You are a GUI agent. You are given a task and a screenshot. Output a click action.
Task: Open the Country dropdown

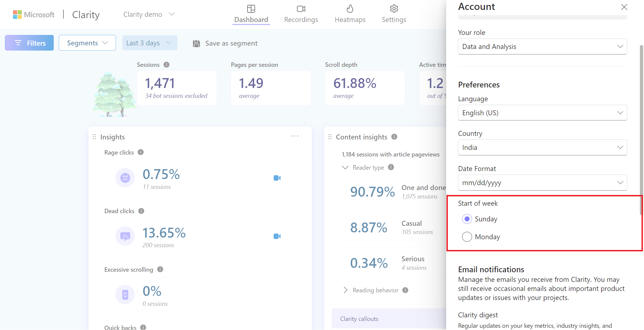[542, 147]
